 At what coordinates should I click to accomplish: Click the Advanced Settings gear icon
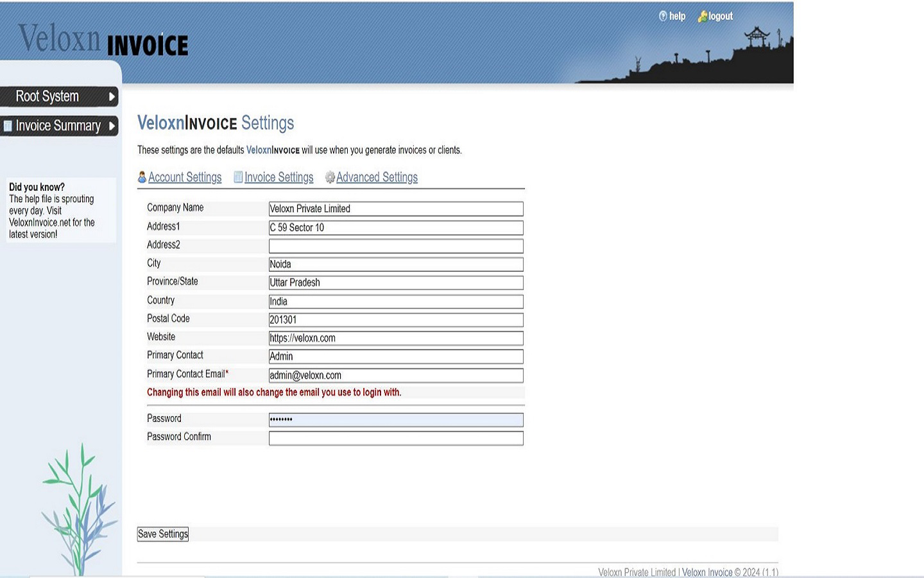(330, 177)
